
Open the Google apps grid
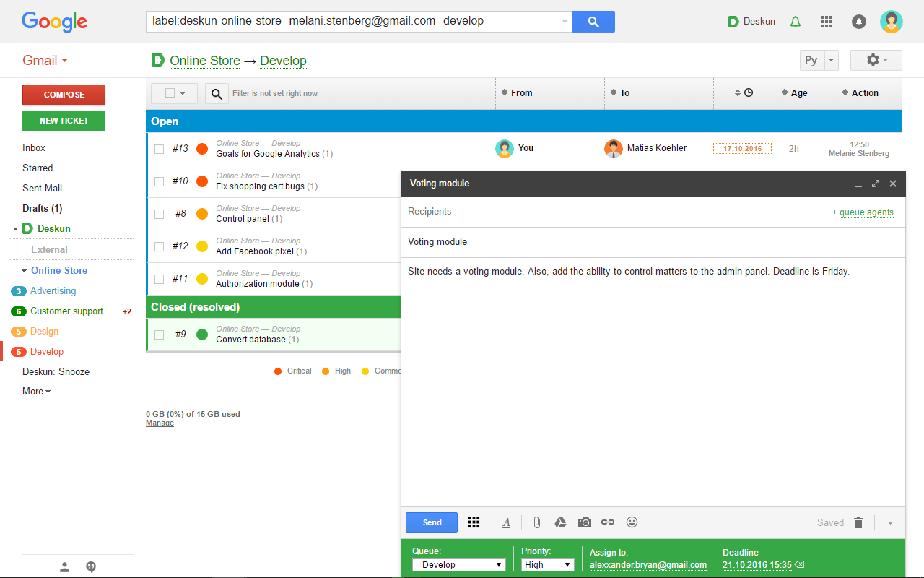827,22
